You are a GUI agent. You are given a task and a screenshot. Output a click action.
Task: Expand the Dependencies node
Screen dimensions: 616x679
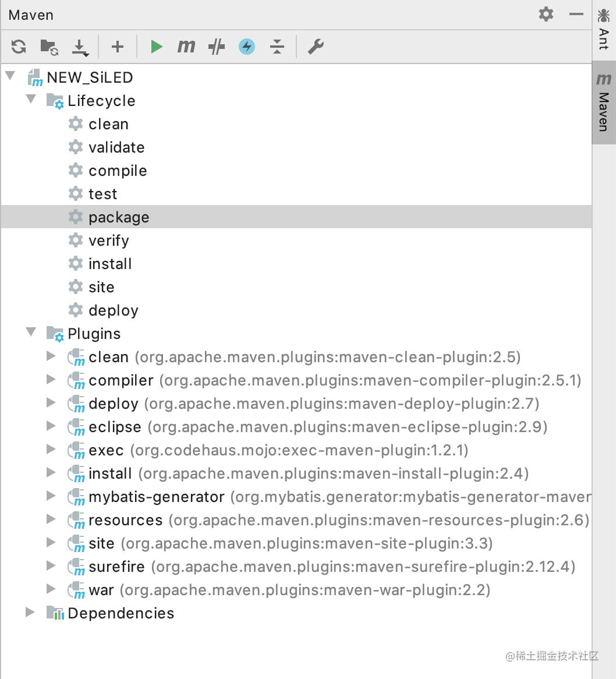[30, 612]
